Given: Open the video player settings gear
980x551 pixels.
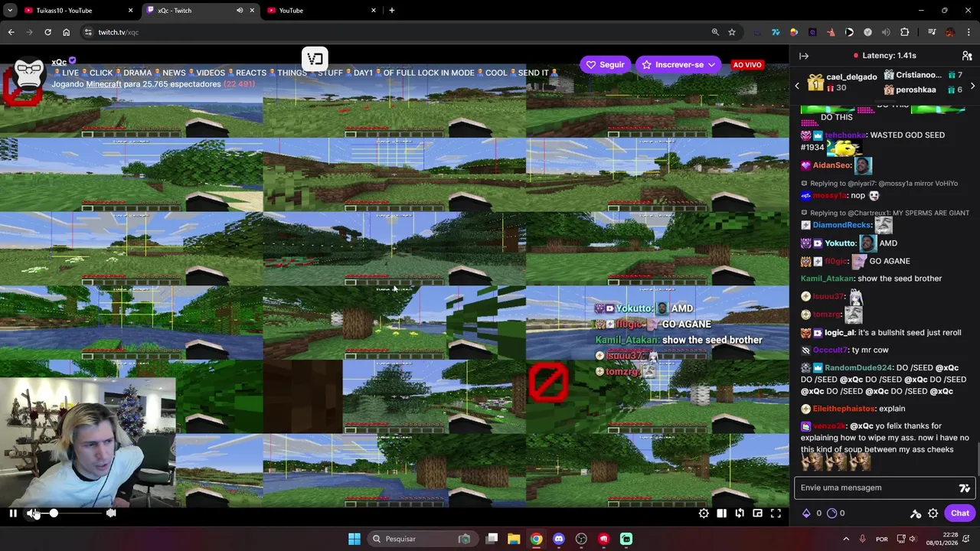Looking at the screenshot, I should pos(704,514).
